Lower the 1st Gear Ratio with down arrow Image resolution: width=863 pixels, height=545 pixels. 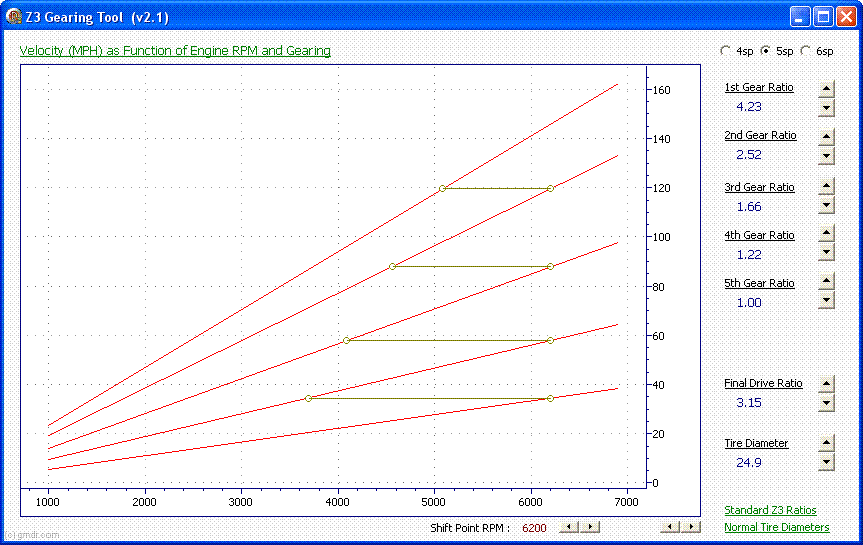click(x=826, y=107)
